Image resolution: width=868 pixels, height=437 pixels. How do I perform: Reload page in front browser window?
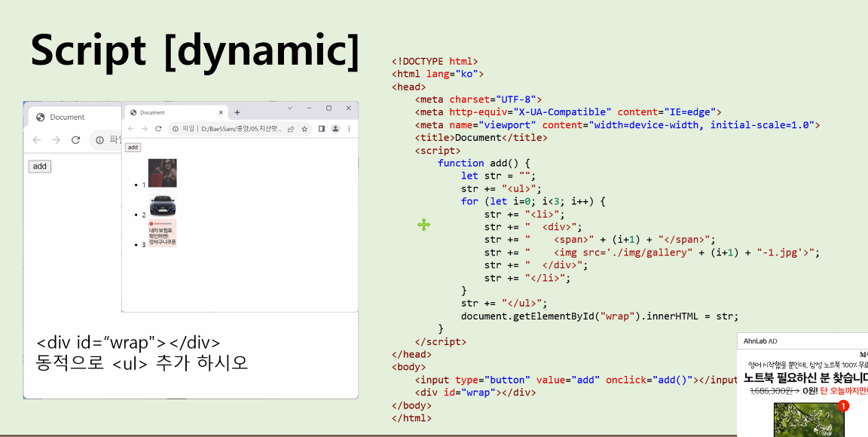tap(158, 129)
